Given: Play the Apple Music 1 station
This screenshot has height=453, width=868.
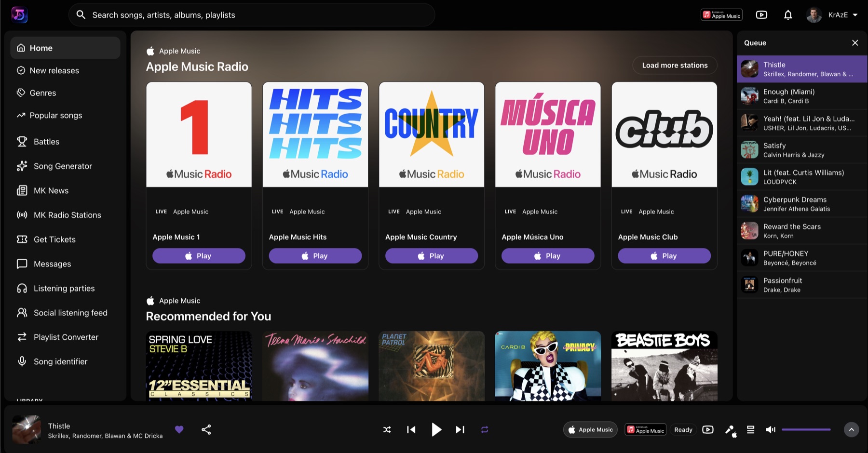Looking at the screenshot, I should 199,256.
